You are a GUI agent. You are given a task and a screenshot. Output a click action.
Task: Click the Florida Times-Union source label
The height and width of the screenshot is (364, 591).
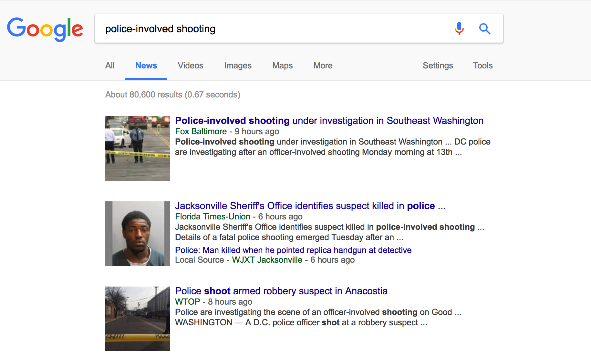213,217
